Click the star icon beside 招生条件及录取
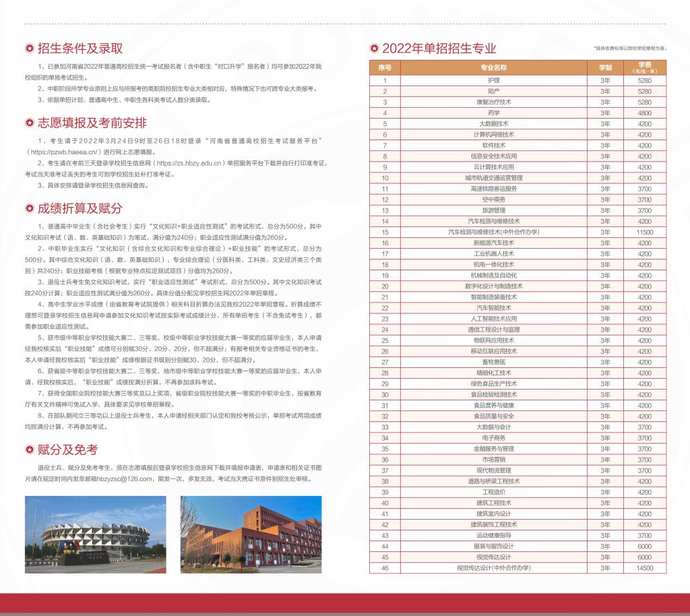 pos(29,49)
